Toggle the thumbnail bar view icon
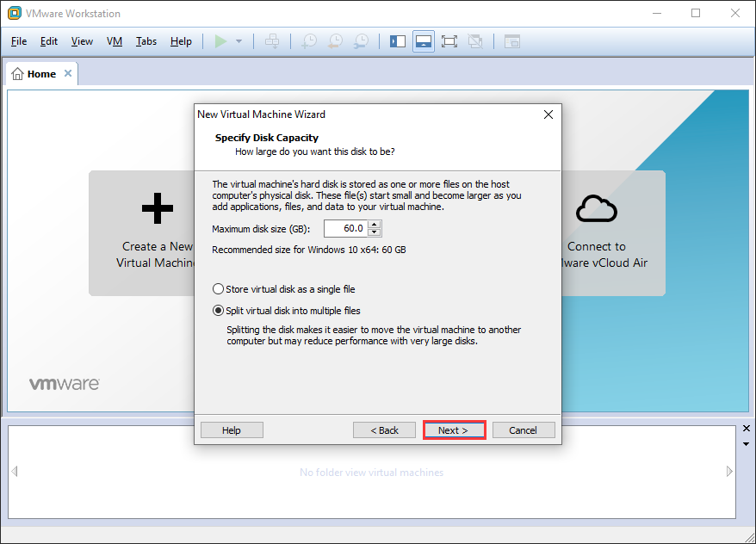This screenshot has height=544, width=756. point(424,41)
